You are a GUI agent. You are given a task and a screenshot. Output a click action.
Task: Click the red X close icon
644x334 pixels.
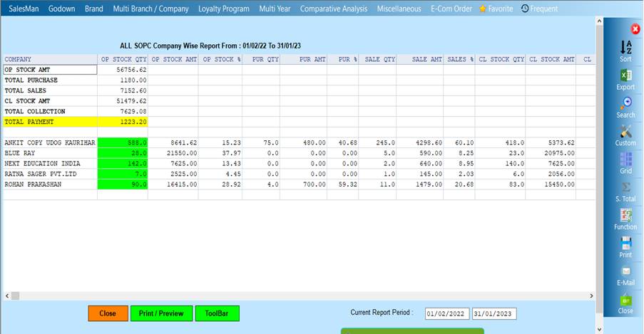coord(635,28)
